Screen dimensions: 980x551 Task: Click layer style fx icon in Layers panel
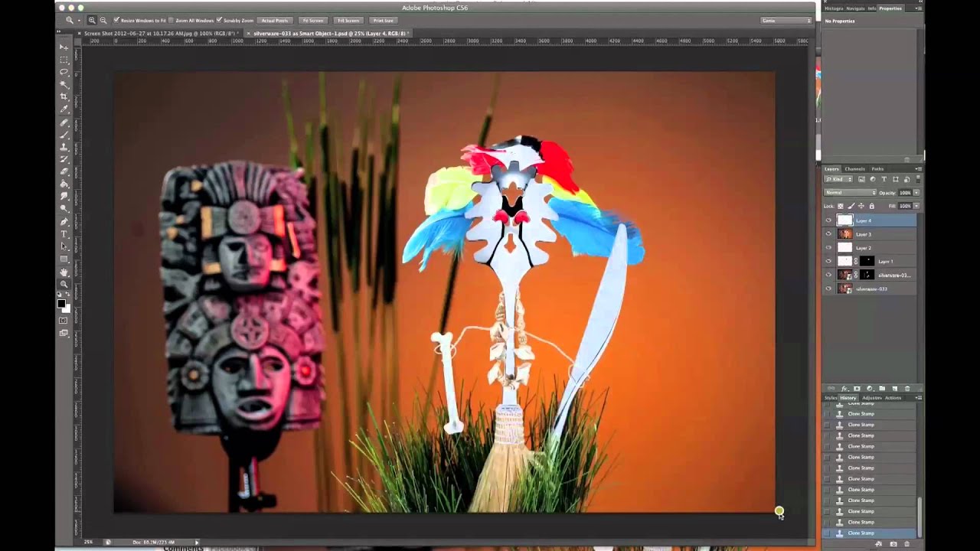844,388
